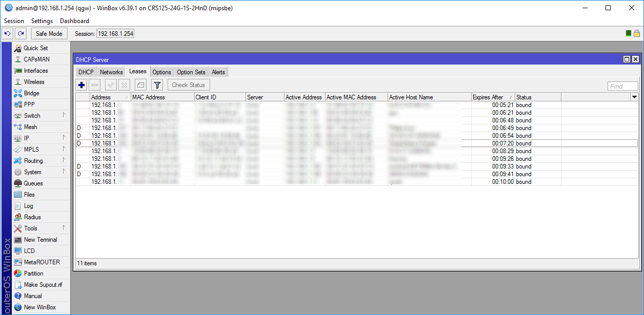Click Check Status button

click(x=189, y=85)
